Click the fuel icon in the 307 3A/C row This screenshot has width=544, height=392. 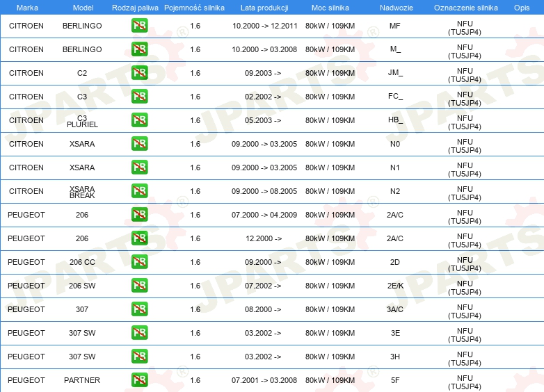[139, 309]
